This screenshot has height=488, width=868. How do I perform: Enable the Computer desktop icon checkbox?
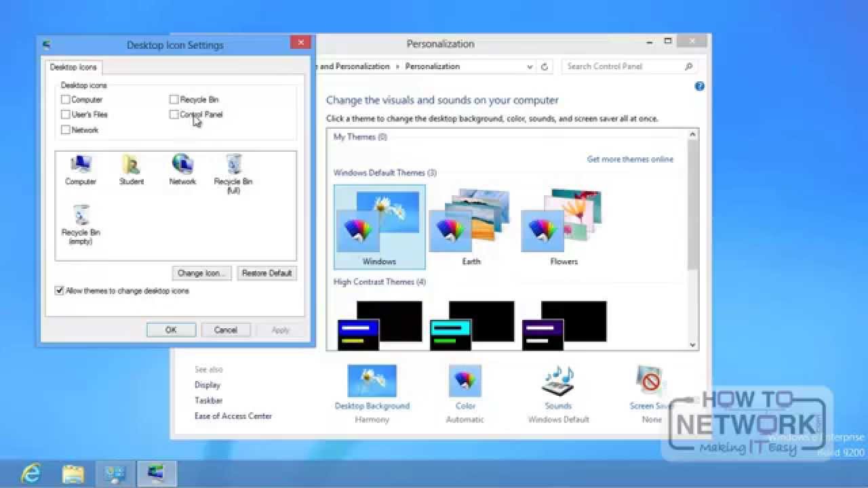(x=66, y=100)
